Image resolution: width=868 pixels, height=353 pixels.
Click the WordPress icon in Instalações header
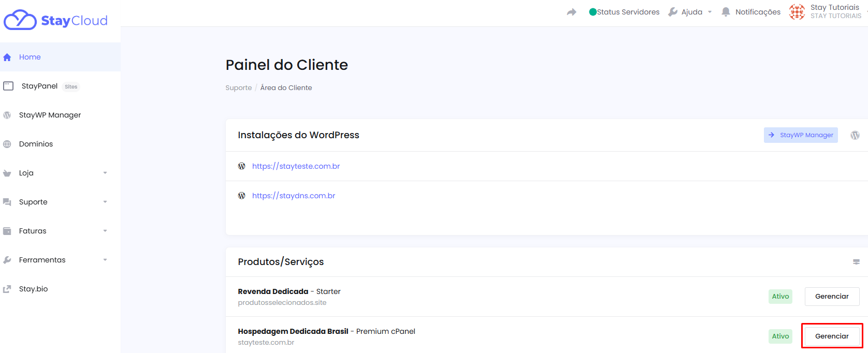pos(855,135)
